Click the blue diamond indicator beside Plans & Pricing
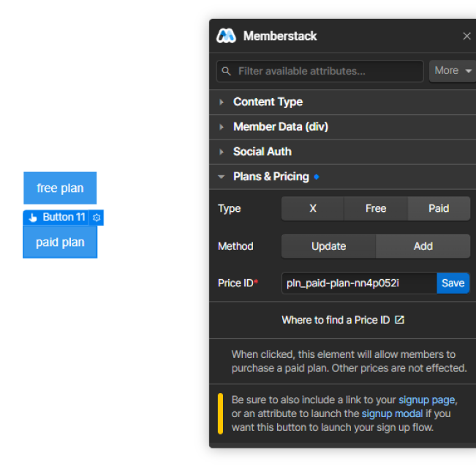Image resolution: width=476 pixels, height=466 pixels. (317, 177)
